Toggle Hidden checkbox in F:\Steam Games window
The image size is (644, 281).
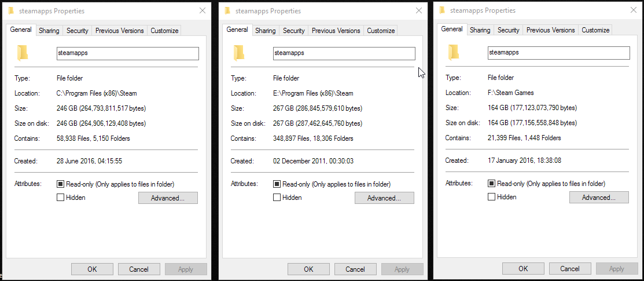click(491, 196)
